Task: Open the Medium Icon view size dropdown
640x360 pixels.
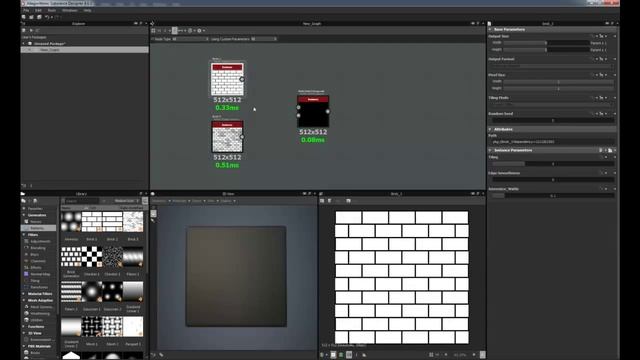Action: tap(126, 201)
